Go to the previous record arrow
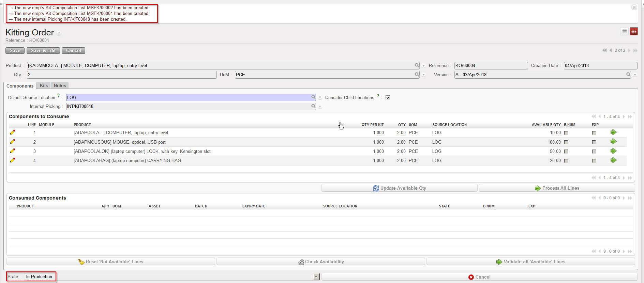The image size is (644, 283). click(x=611, y=50)
